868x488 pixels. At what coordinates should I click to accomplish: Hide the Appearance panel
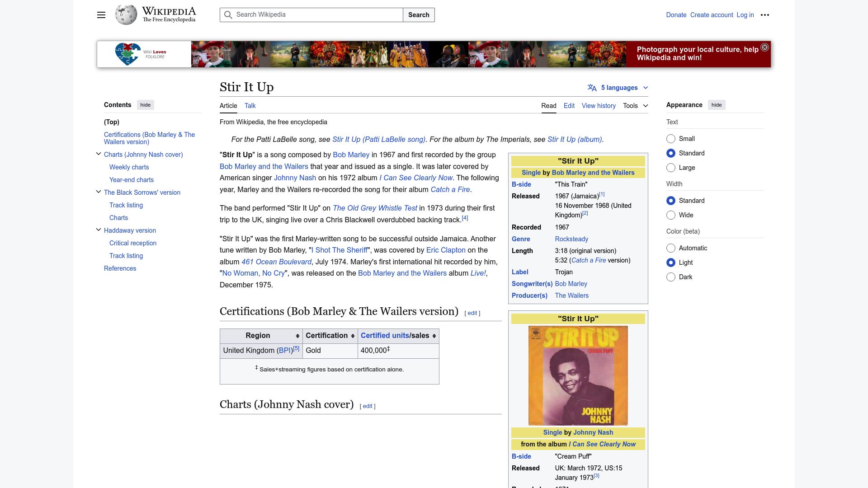[717, 105]
